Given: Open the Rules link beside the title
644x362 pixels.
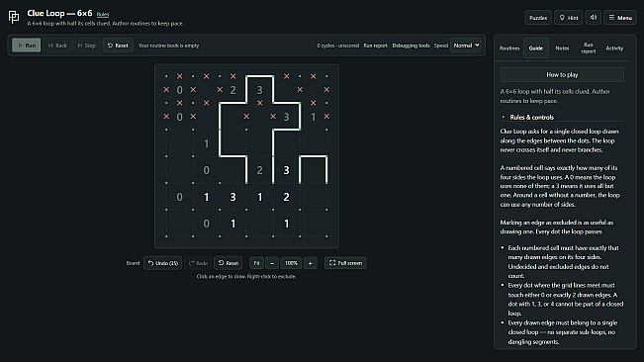Looking at the screenshot, I should coord(103,15).
